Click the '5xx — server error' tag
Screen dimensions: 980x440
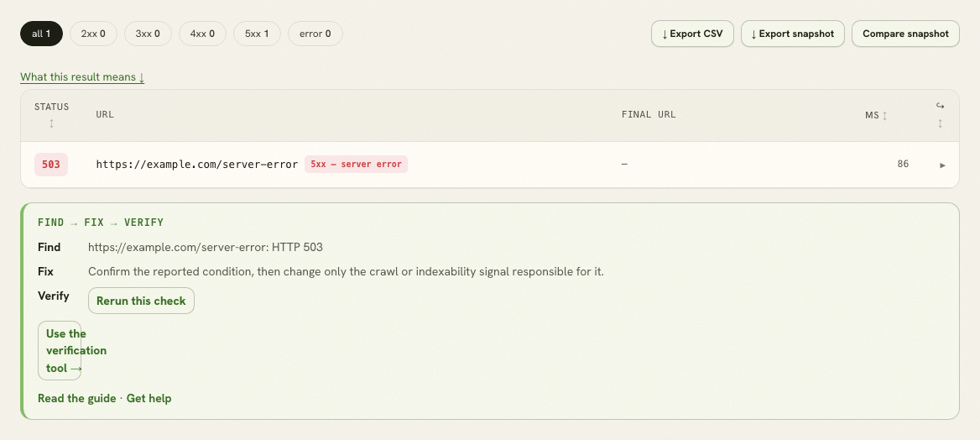click(x=357, y=165)
